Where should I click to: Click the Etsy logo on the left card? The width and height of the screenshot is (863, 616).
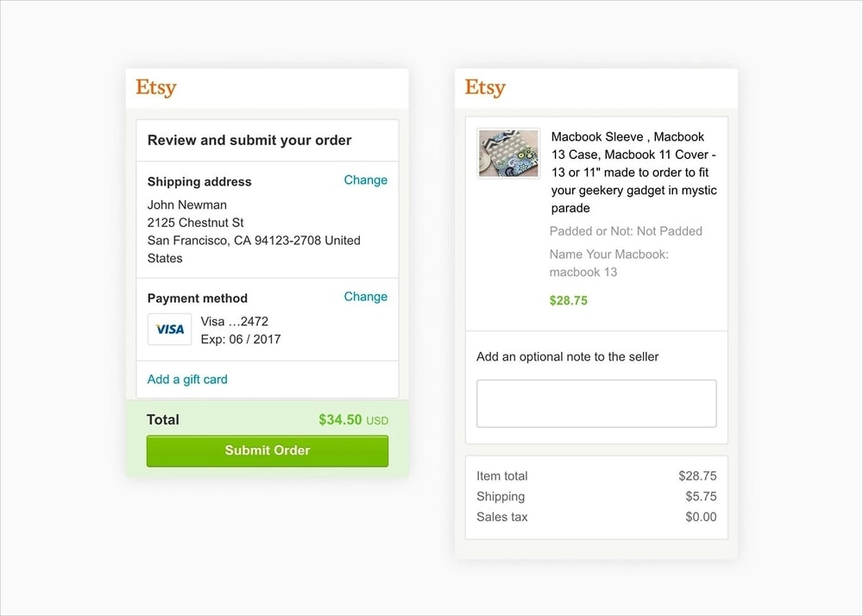(x=155, y=87)
